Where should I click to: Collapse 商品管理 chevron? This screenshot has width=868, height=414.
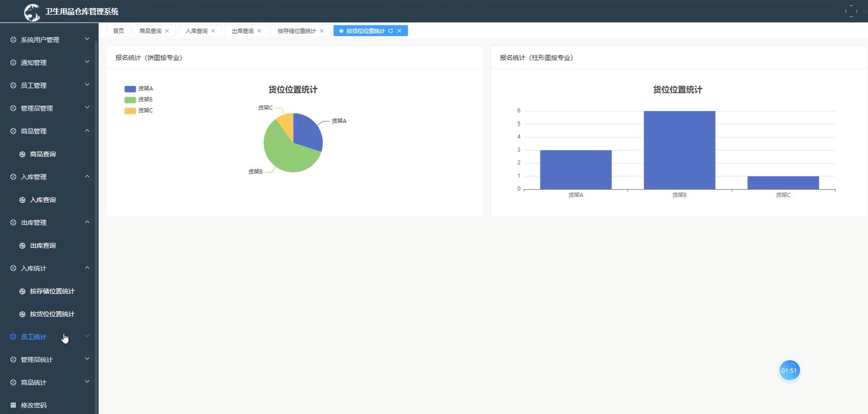point(87,130)
